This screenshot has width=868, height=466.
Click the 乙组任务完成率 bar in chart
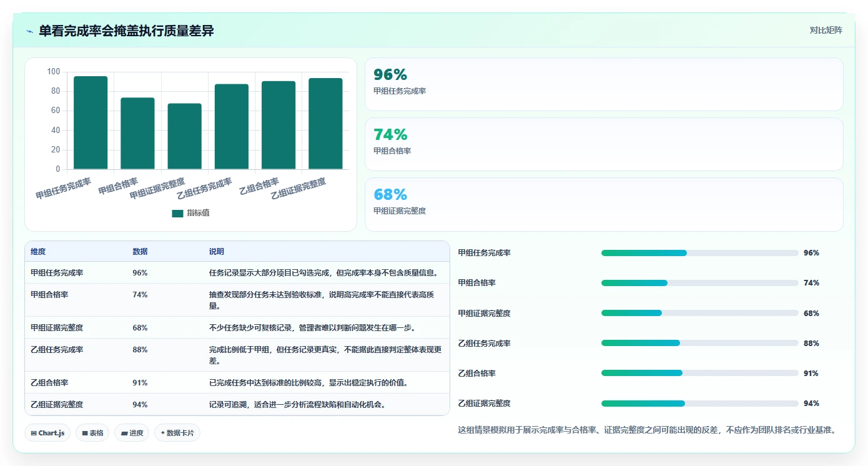click(x=232, y=127)
